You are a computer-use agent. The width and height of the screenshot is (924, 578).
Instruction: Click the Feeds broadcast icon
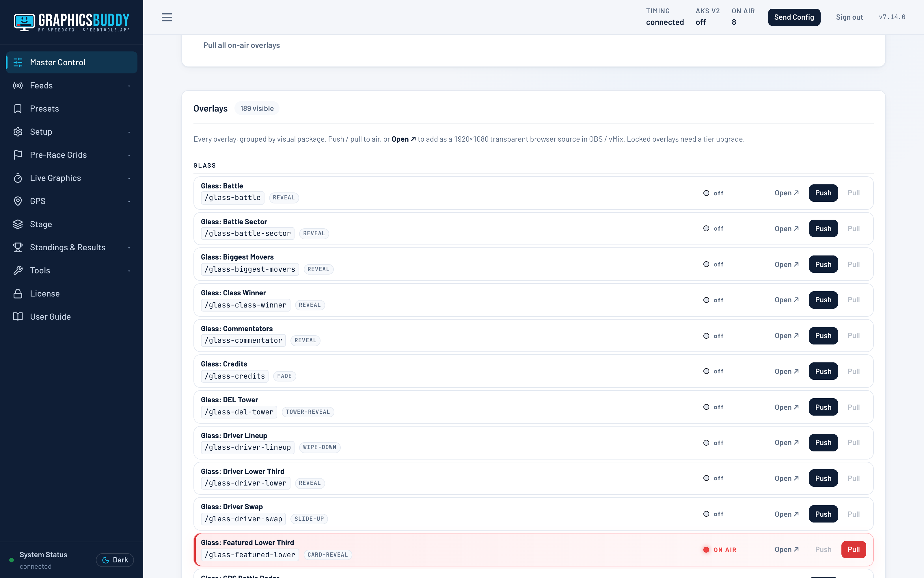(18, 86)
